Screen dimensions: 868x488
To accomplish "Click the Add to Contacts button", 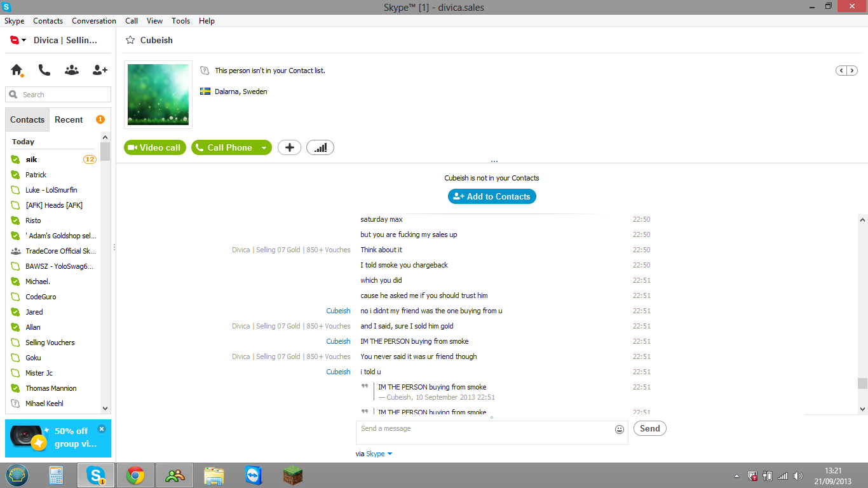I will pos(492,196).
